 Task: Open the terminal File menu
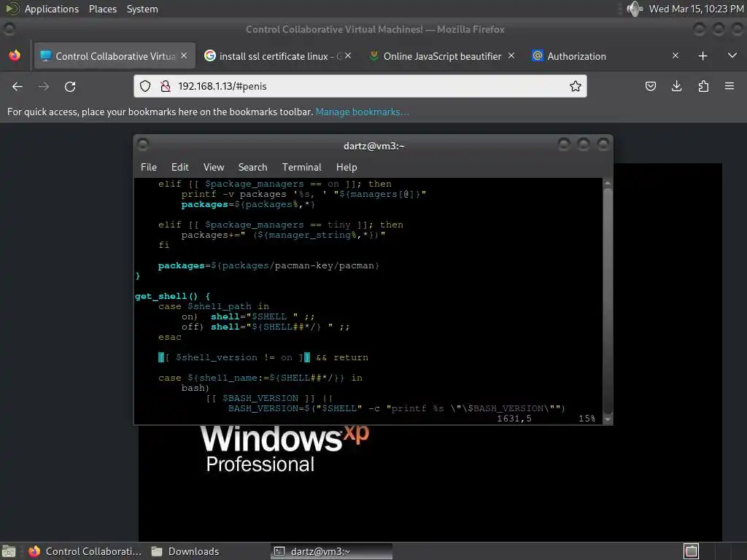pos(149,167)
